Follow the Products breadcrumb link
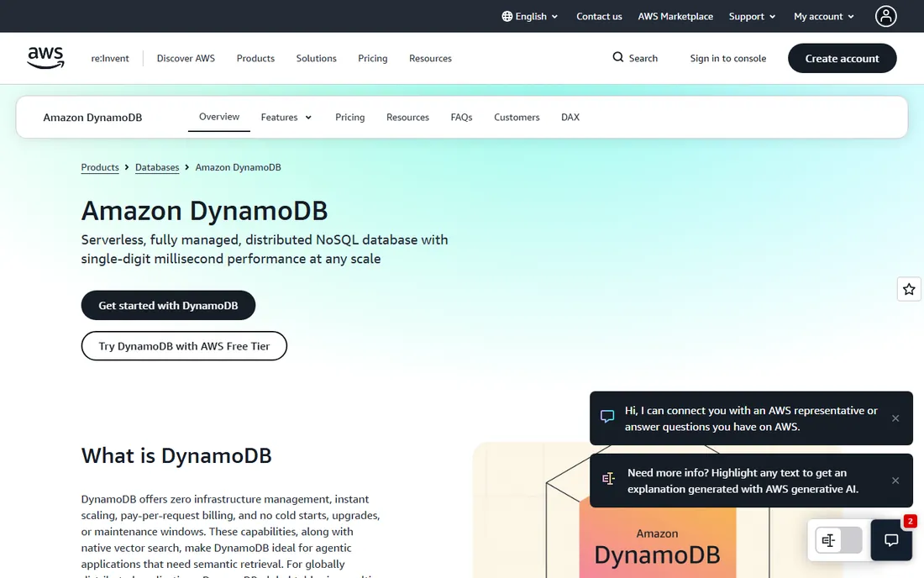 100,167
